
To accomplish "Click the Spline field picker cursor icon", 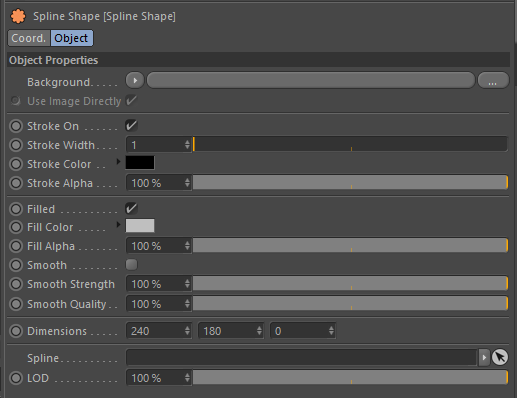I will point(500,357).
